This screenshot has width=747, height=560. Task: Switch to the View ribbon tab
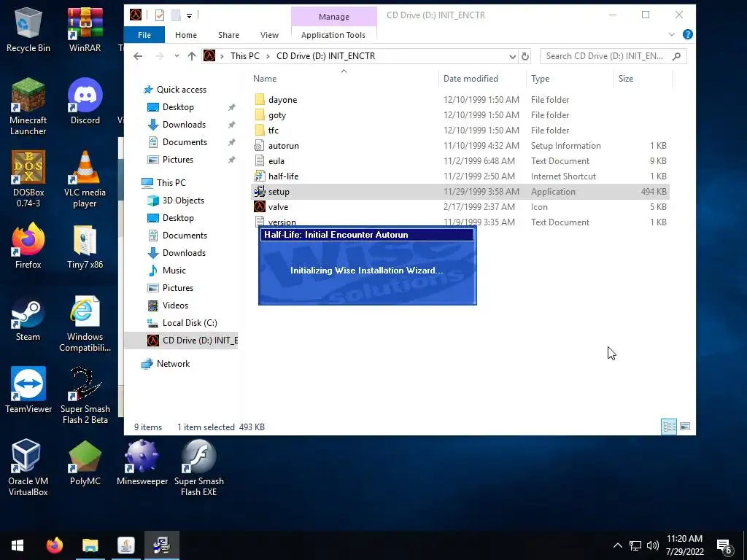pyautogui.click(x=270, y=35)
